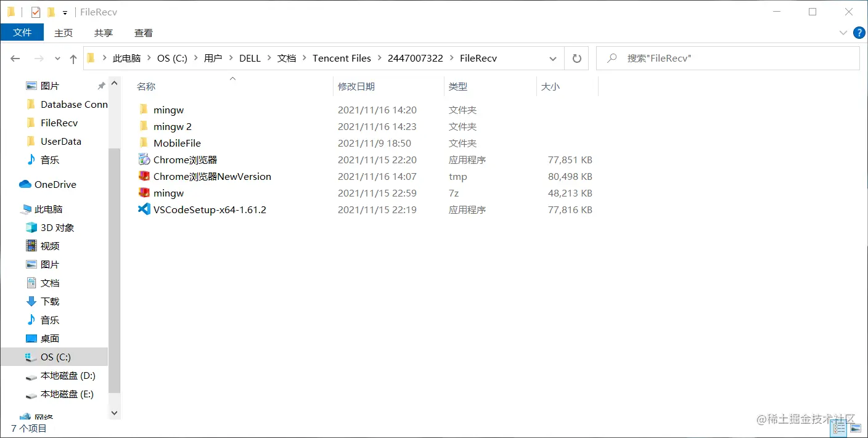
Task: Pin the 图片 folder in quick access
Action: pyautogui.click(x=100, y=86)
